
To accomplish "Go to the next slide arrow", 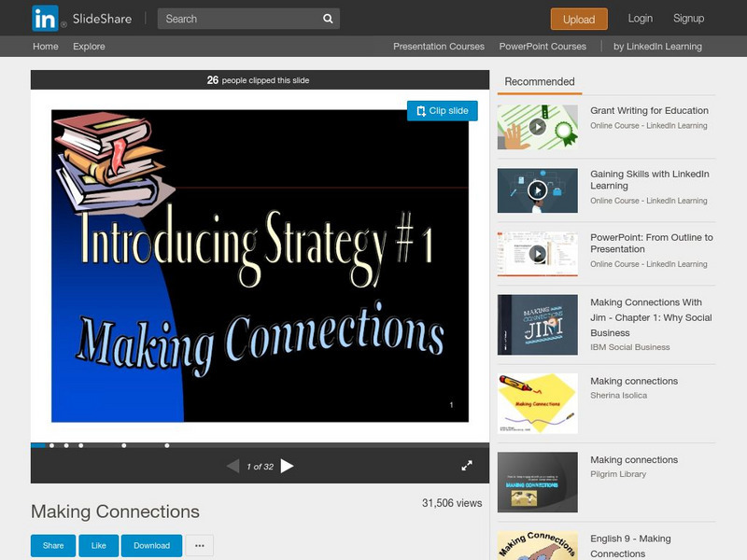I will coord(288,466).
